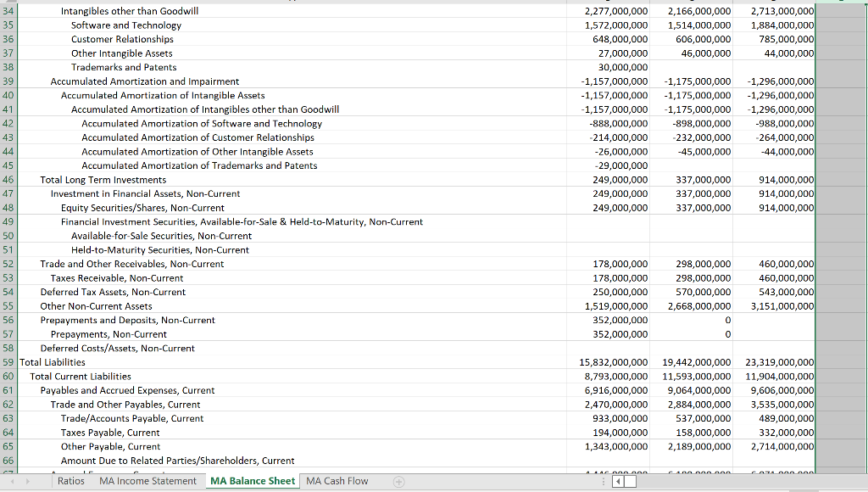Add a new worksheet with the plus icon
Image resolution: width=868 pixels, height=492 pixels.
point(398,481)
